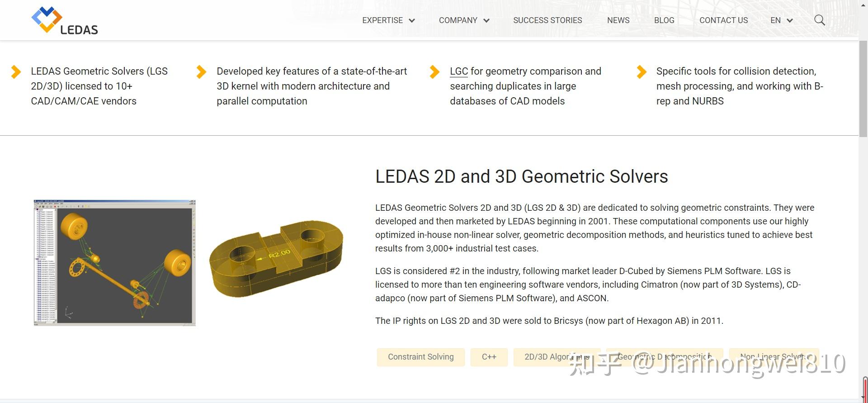Click the arrow bullet beside LEDAS Geometric Solvers
The width and height of the screenshot is (868, 403).
point(16,72)
